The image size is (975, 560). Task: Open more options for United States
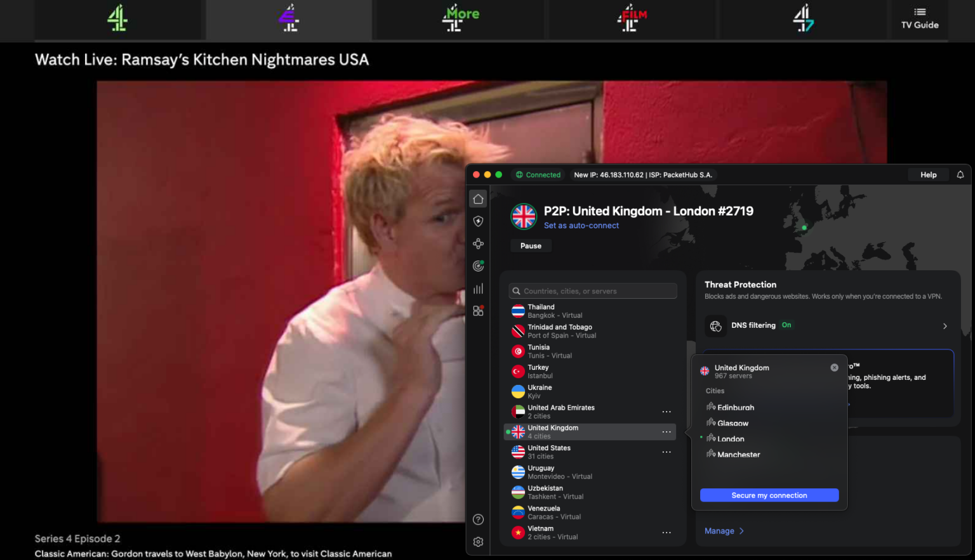pos(667,452)
